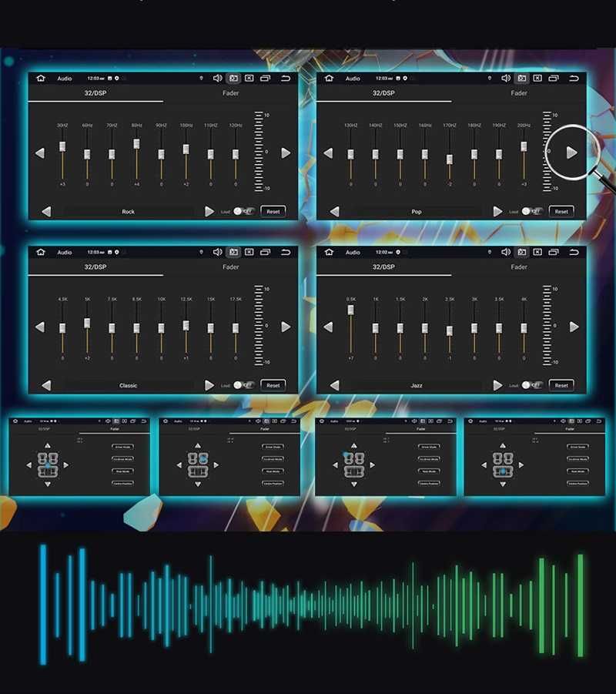Click Reset in the Pop panel
The height and width of the screenshot is (694, 616).
561,211
